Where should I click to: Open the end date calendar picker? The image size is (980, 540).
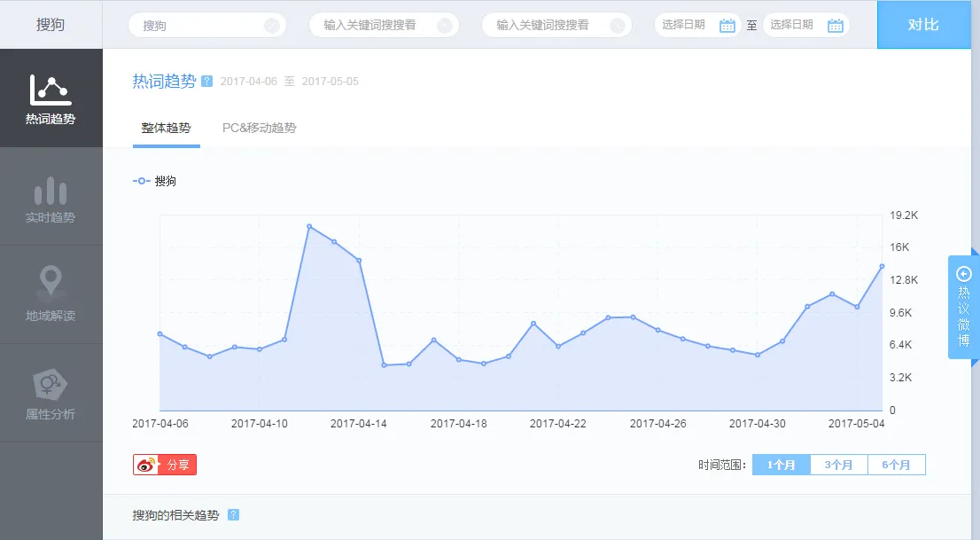[835, 26]
